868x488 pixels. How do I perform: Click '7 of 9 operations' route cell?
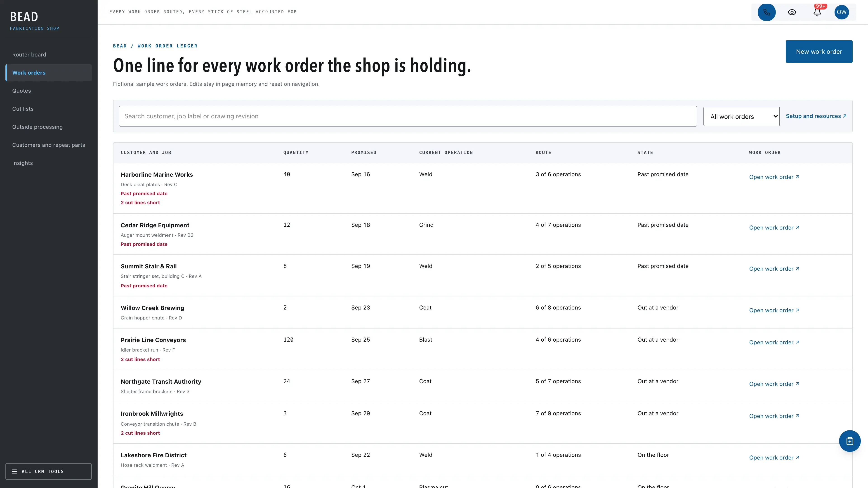pos(558,413)
